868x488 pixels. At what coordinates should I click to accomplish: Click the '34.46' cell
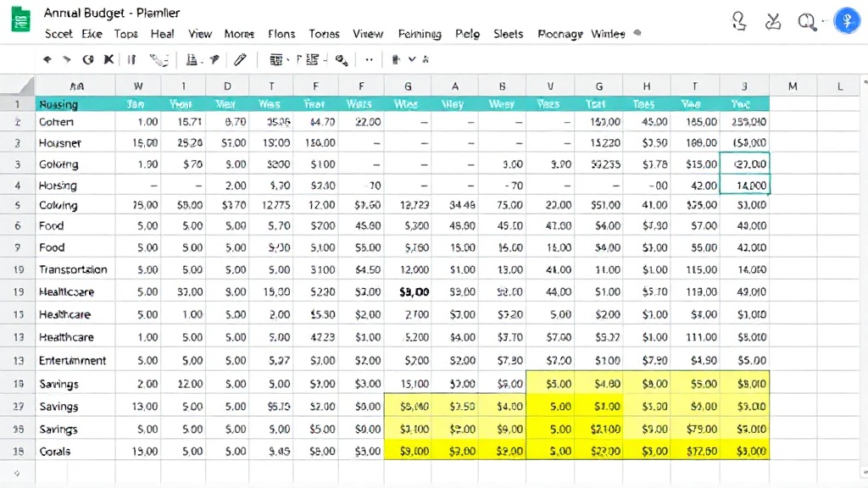(454, 205)
